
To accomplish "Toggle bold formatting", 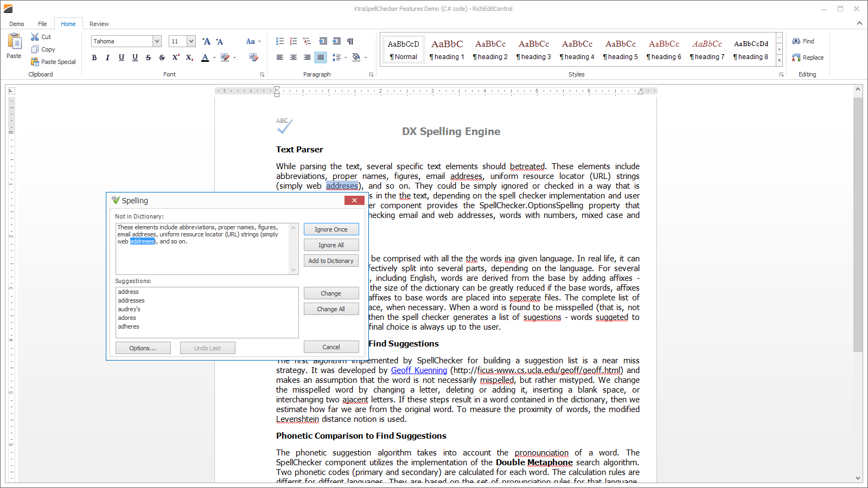I will [x=94, y=57].
